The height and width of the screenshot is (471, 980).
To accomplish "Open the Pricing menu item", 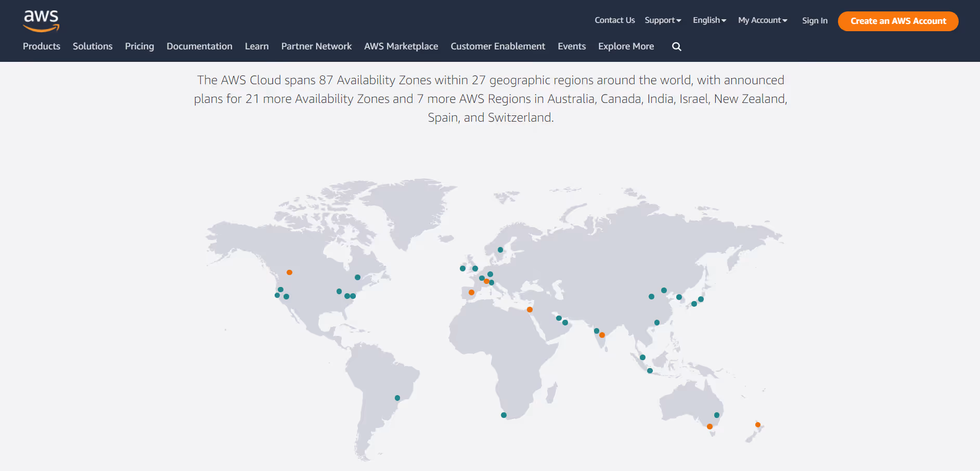I will coord(139,46).
